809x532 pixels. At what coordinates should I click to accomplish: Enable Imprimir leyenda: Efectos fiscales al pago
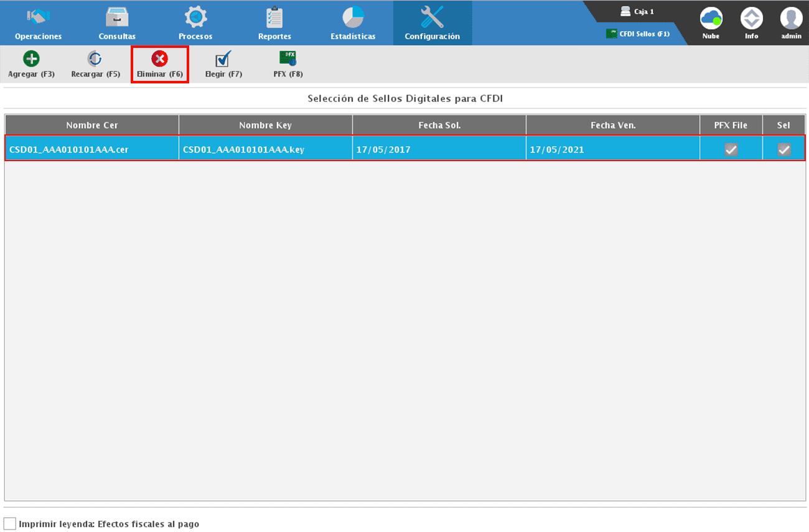(x=10, y=524)
